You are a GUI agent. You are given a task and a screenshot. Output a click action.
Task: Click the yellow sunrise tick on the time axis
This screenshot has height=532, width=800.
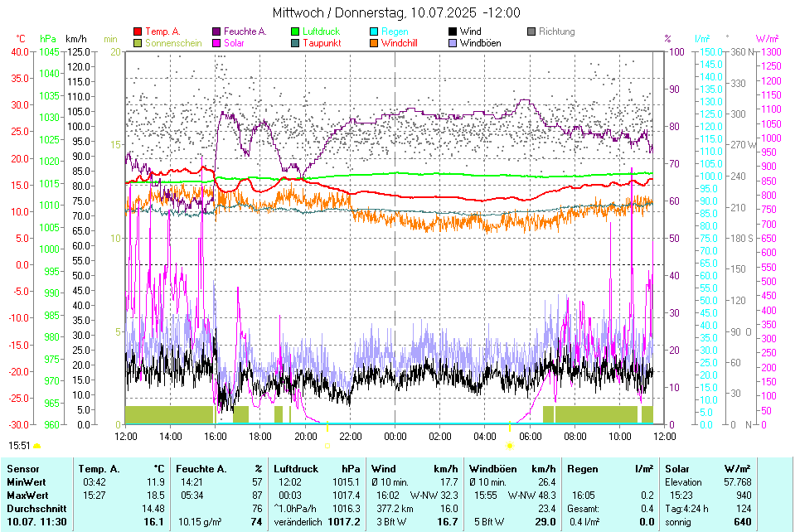pyautogui.click(x=509, y=426)
